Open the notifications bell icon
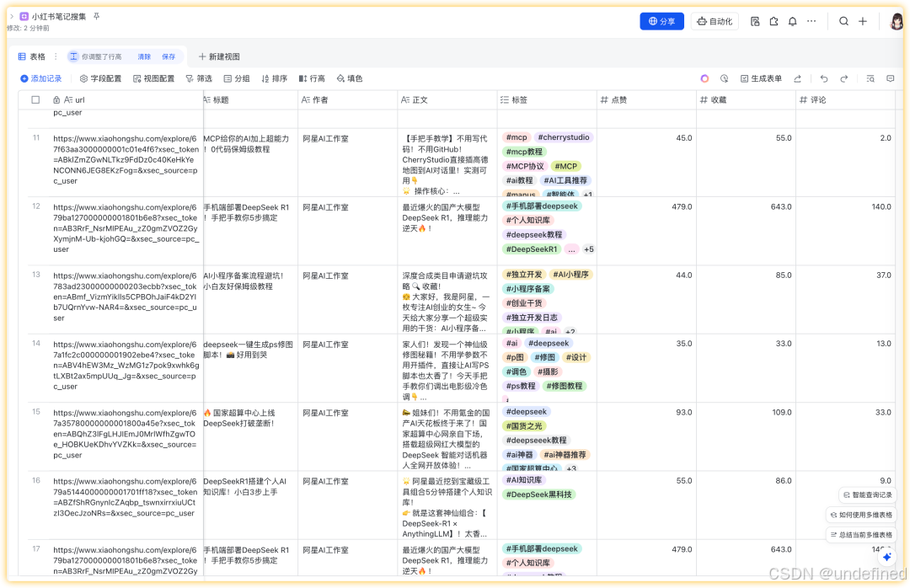 (x=792, y=21)
